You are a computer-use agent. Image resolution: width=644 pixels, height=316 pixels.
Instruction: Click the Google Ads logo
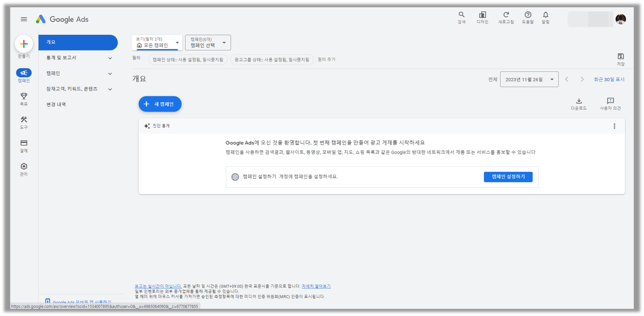point(62,19)
